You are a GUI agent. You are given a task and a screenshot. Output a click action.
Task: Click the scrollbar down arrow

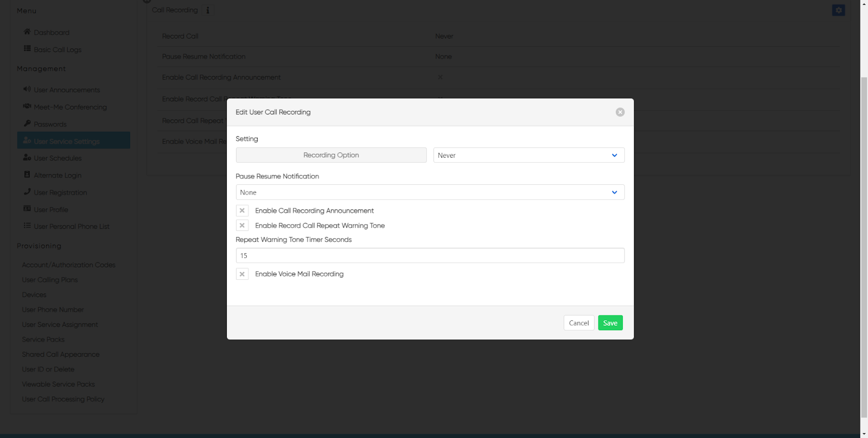(x=864, y=434)
